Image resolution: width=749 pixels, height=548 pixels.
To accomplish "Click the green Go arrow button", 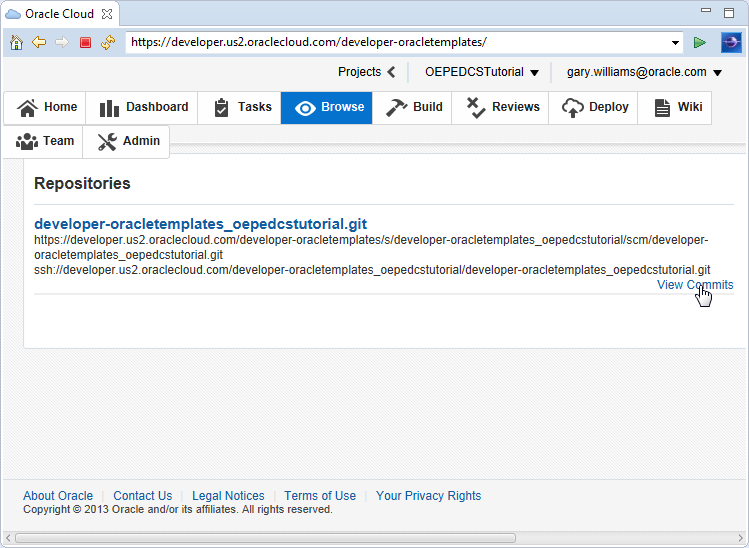I will [x=700, y=43].
